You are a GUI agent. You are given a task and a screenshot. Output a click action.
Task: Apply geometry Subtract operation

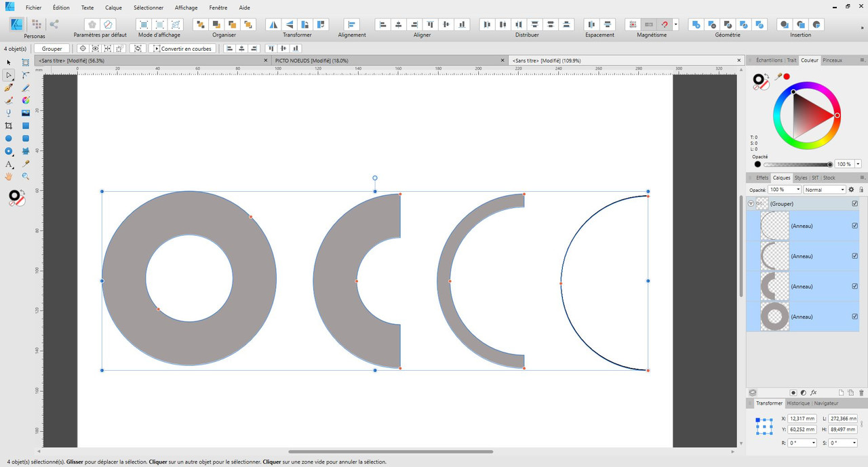coord(711,24)
